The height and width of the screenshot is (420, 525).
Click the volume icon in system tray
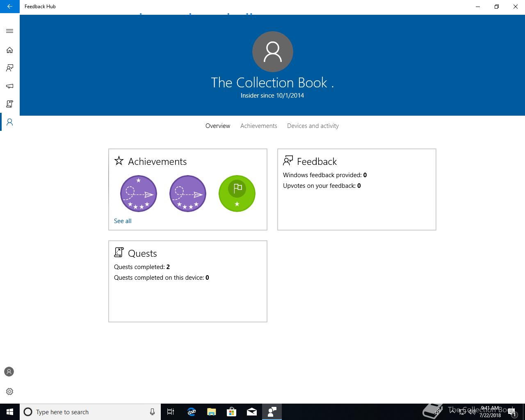tap(472, 412)
